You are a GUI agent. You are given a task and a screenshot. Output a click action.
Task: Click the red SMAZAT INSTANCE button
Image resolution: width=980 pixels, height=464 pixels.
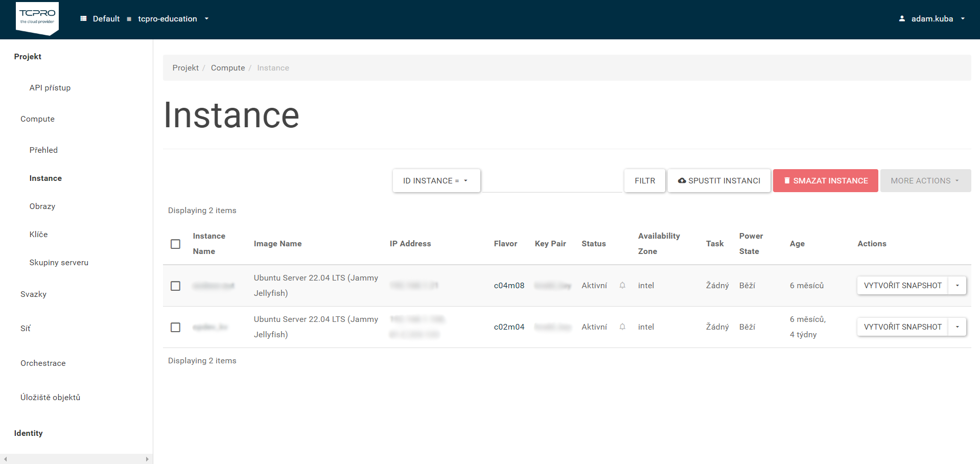tap(825, 180)
